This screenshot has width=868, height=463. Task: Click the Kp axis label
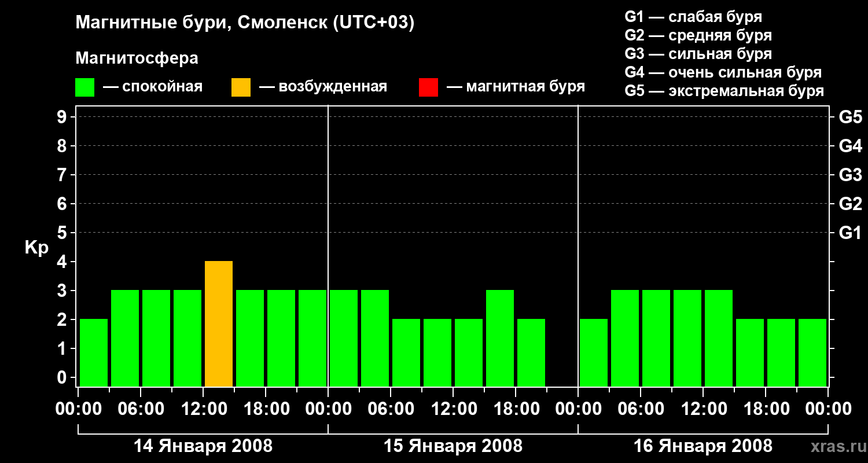[x=36, y=248]
